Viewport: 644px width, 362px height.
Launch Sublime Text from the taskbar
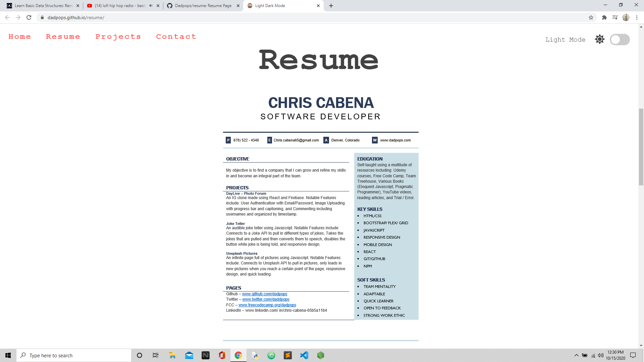point(288,355)
